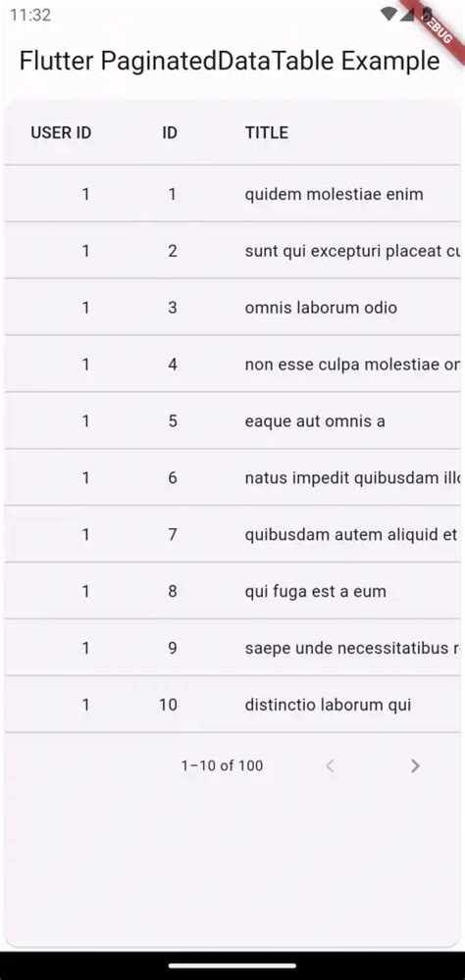Image resolution: width=465 pixels, height=980 pixels.
Task: Tap the Wi-Fi status bar icon
Action: click(388, 15)
